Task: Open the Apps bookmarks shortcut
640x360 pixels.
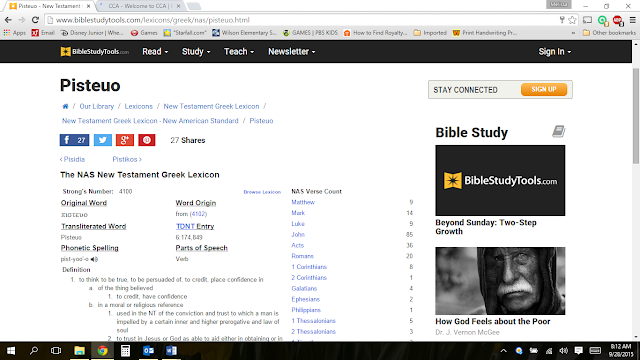Action: click(14, 33)
